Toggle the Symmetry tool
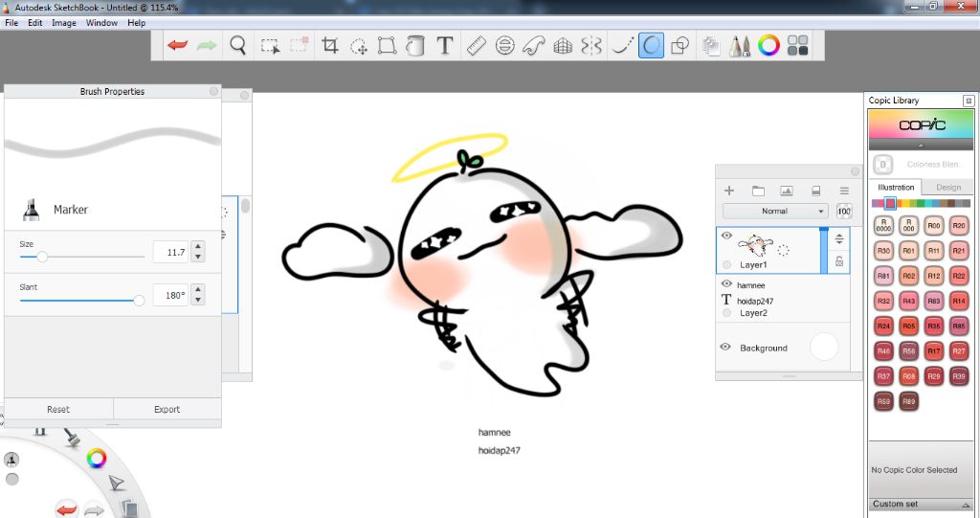The width and height of the screenshot is (980, 518). click(591, 45)
